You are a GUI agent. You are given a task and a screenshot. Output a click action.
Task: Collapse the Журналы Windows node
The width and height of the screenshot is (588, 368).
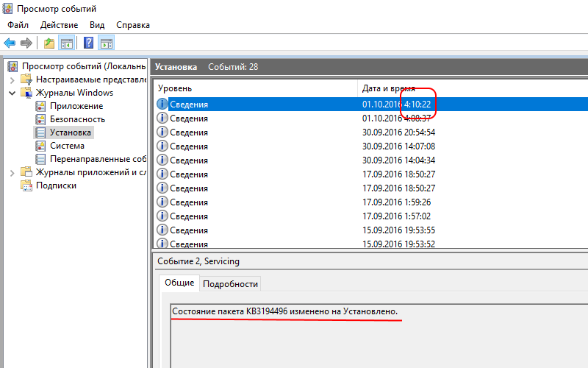[12, 93]
